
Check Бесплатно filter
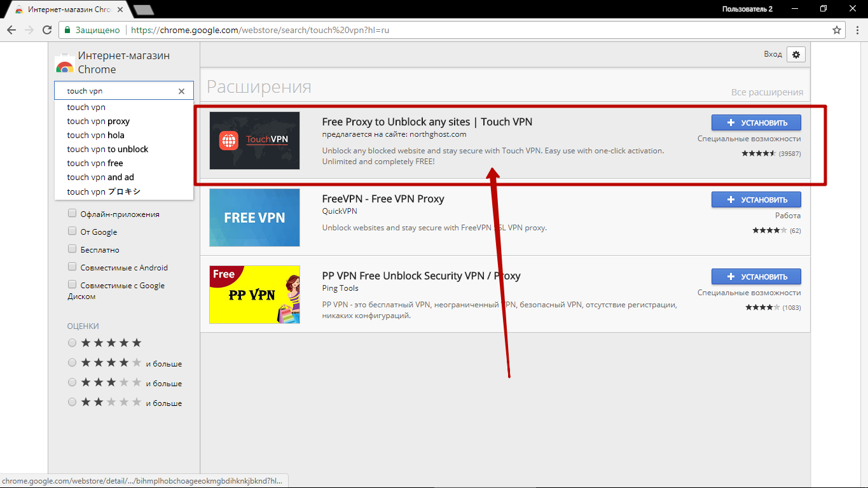tap(72, 249)
